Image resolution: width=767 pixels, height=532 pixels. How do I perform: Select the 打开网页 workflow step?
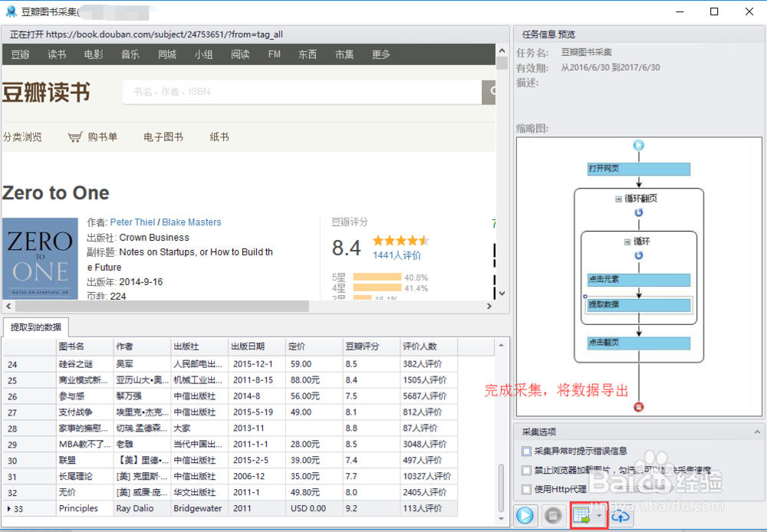pyautogui.click(x=638, y=169)
